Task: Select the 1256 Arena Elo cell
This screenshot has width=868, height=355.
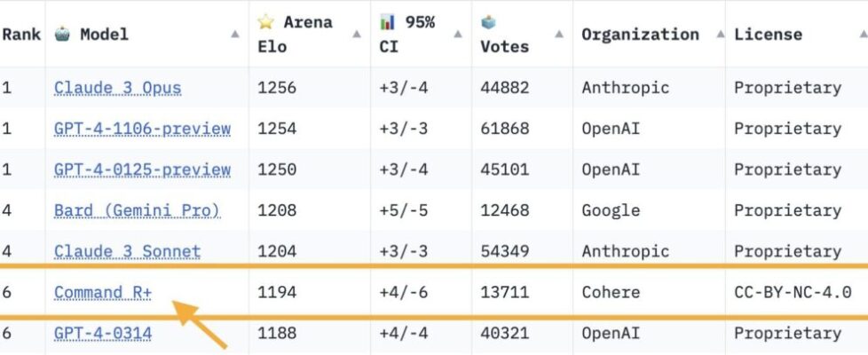Action: pos(277,88)
